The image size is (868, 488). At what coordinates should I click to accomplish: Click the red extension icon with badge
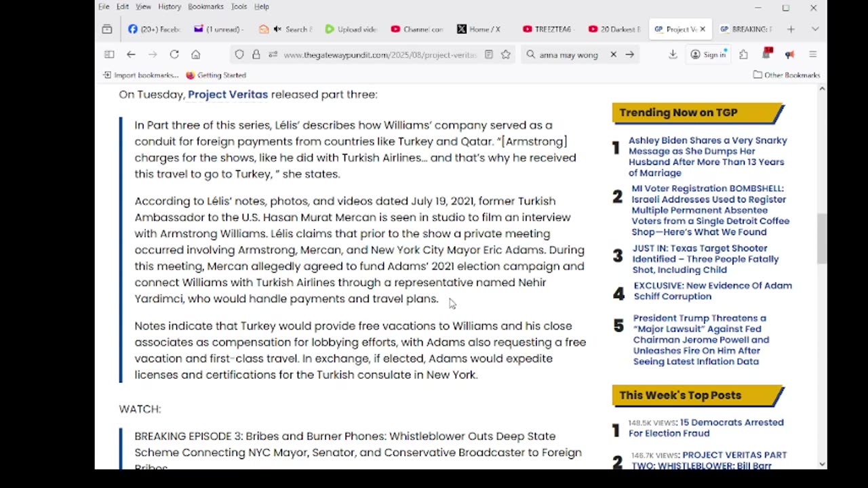pos(768,54)
